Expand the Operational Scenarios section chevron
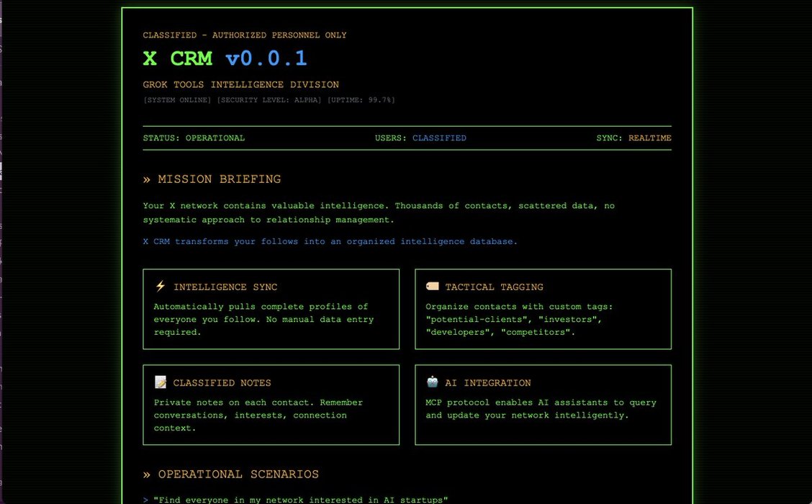The height and width of the screenshot is (504, 812). pyautogui.click(x=146, y=474)
